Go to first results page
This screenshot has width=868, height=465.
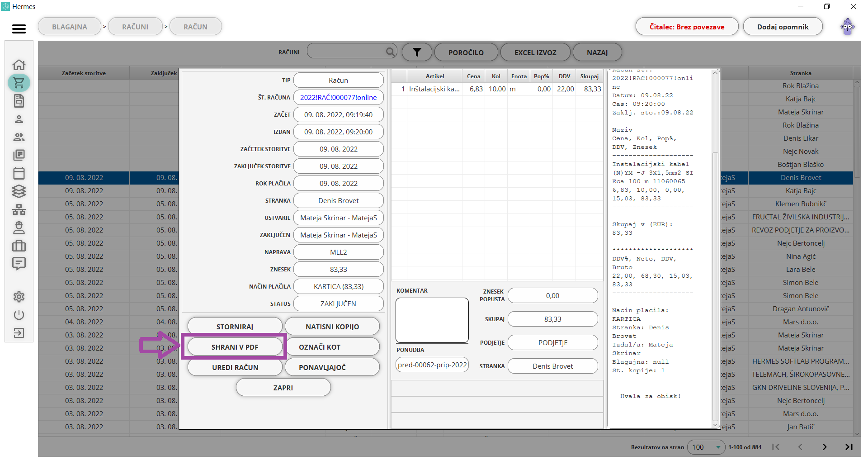(776, 447)
